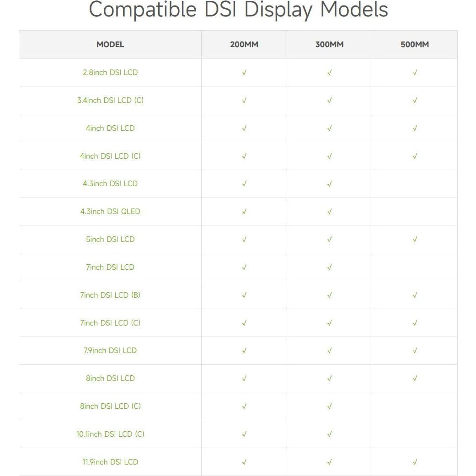Screen dimensions: 476x476
Task: Open the 7inch DSI LCD (B) link
Action: pos(110,295)
